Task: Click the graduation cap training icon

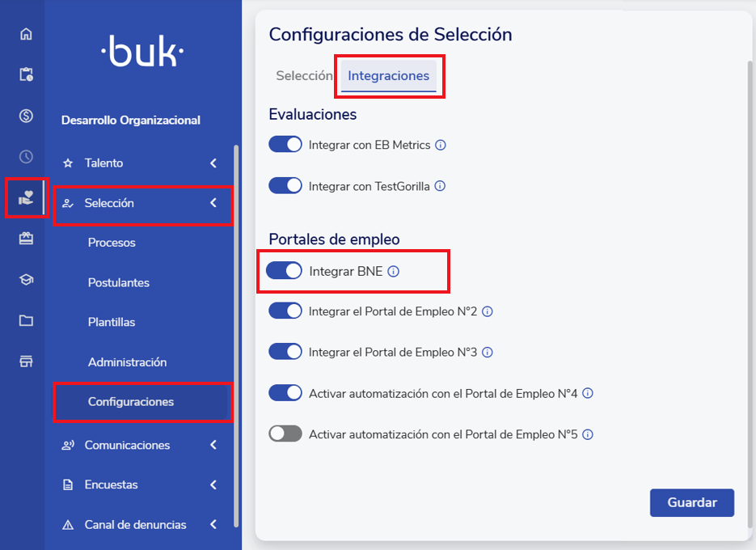Action: (x=26, y=279)
